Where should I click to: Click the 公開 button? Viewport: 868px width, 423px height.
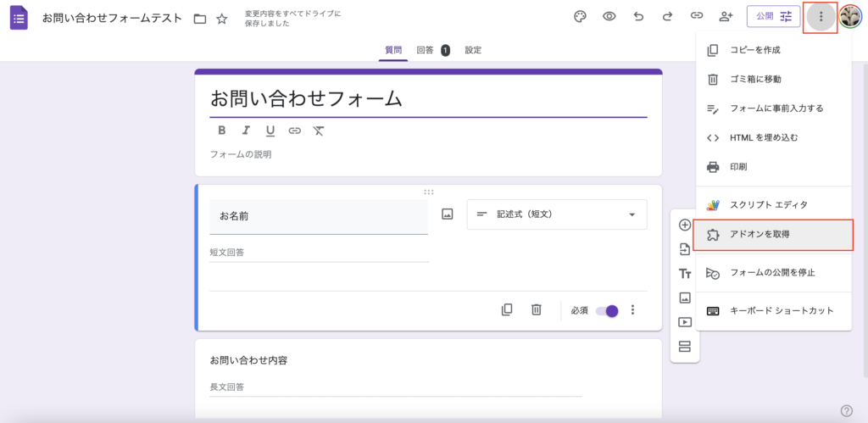pos(773,17)
